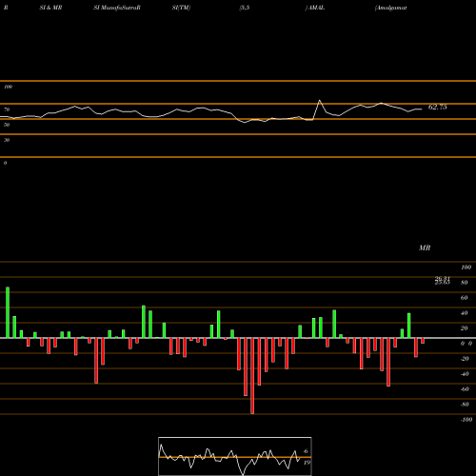Click the 'SI(TM)' header text
This screenshot has width=476, height=476.
[x=181, y=8]
